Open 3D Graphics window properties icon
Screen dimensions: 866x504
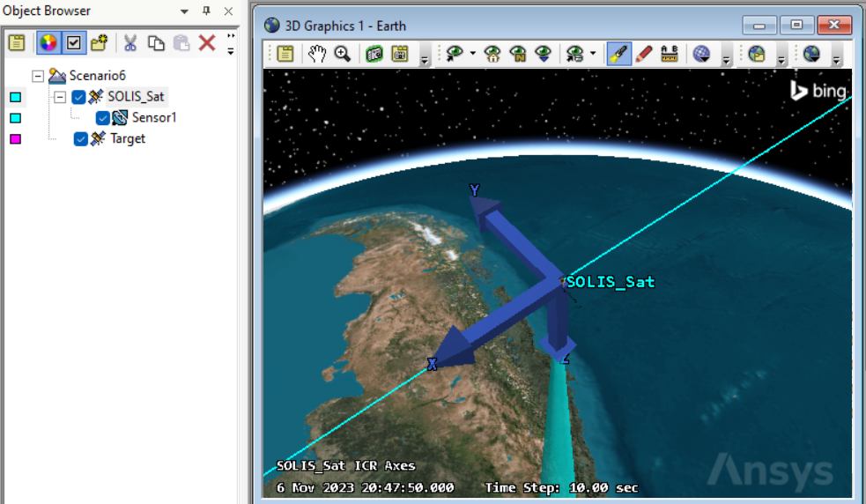[x=285, y=54]
